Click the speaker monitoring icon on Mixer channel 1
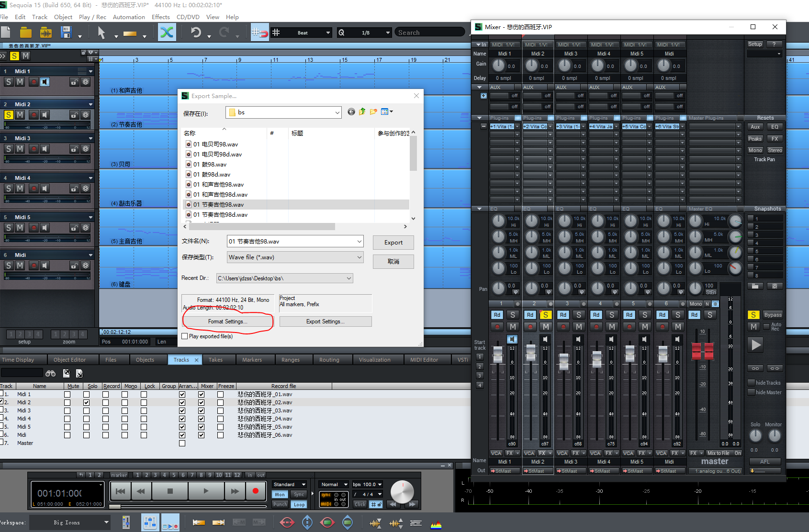This screenshot has width=809, height=532. pyautogui.click(x=512, y=339)
